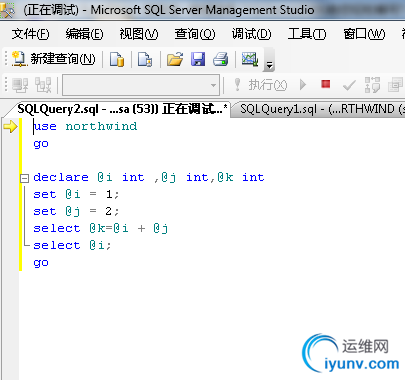Collapse the declare code block outline

pyautogui.click(x=24, y=178)
